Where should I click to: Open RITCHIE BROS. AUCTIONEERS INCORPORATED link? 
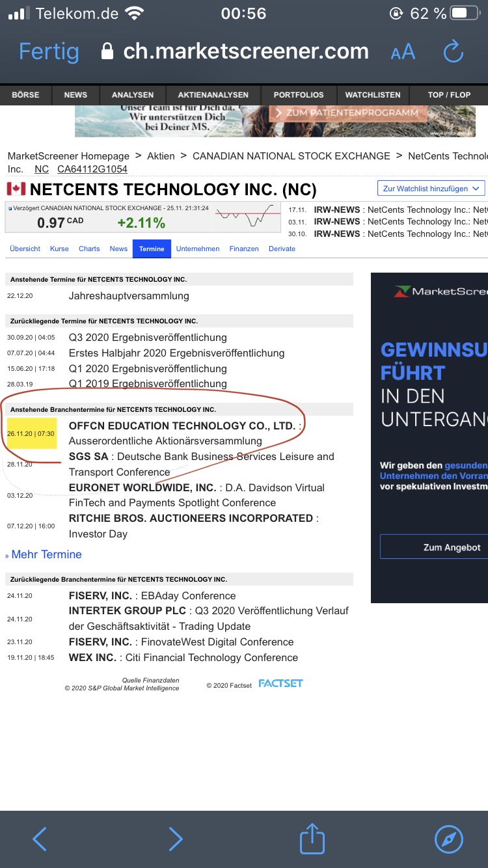point(191,519)
